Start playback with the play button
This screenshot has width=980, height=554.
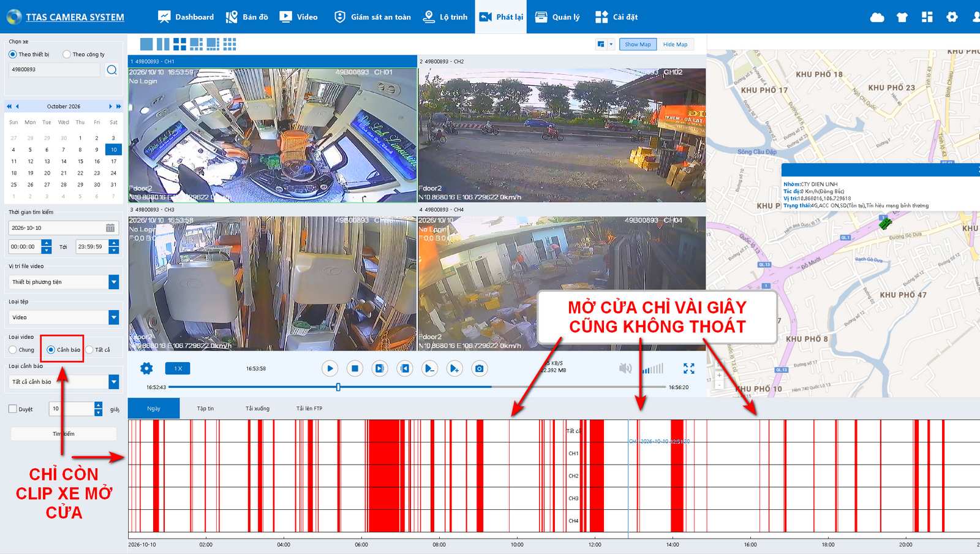click(330, 368)
